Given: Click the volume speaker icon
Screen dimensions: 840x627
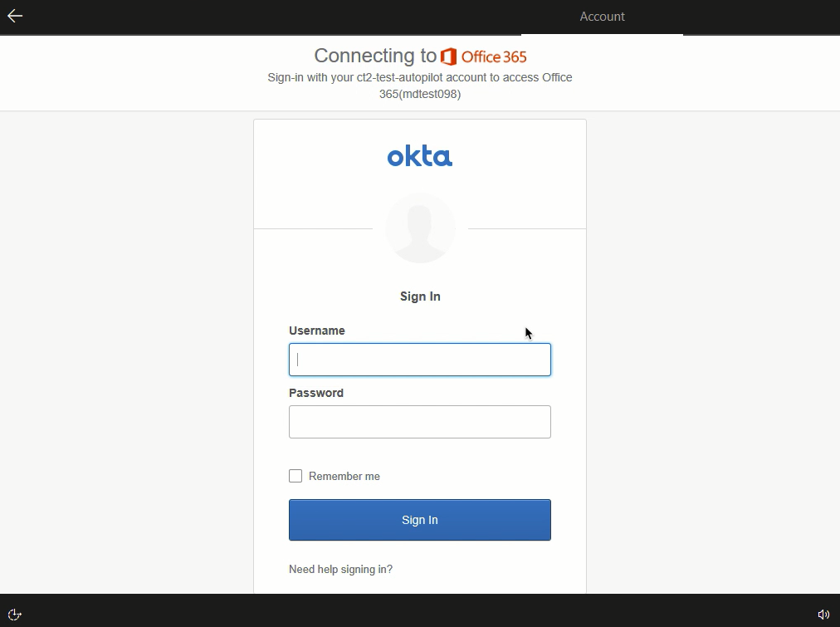Looking at the screenshot, I should (x=823, y=615).
